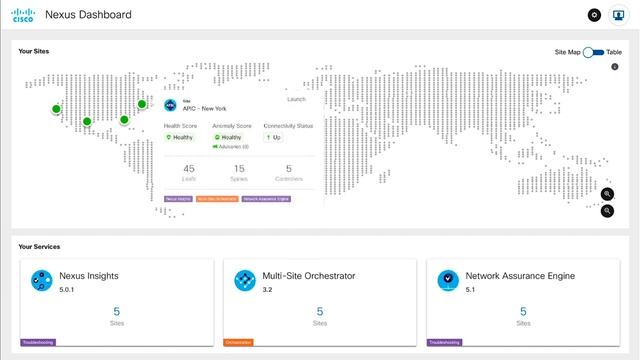Screen dimensions: 640x360
Task: Click the Network Assurance Engine version 5.1 text
Action: 470,289
